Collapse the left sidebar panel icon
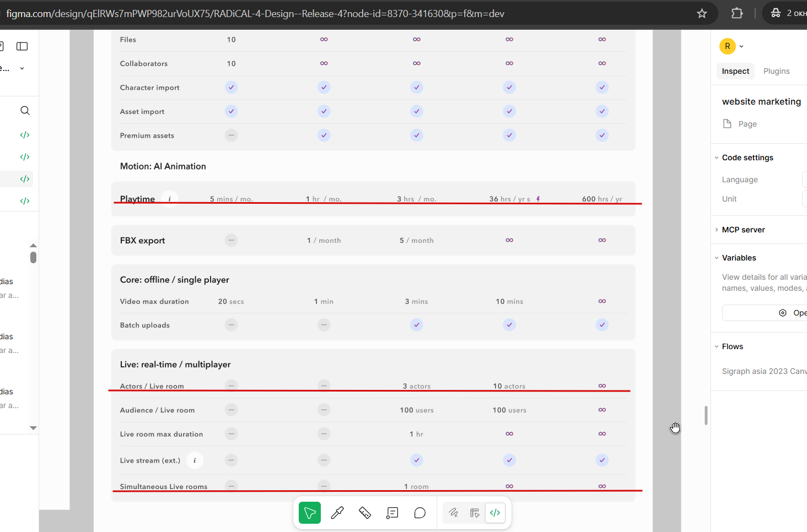807x532 pixels. click(22, 46)
